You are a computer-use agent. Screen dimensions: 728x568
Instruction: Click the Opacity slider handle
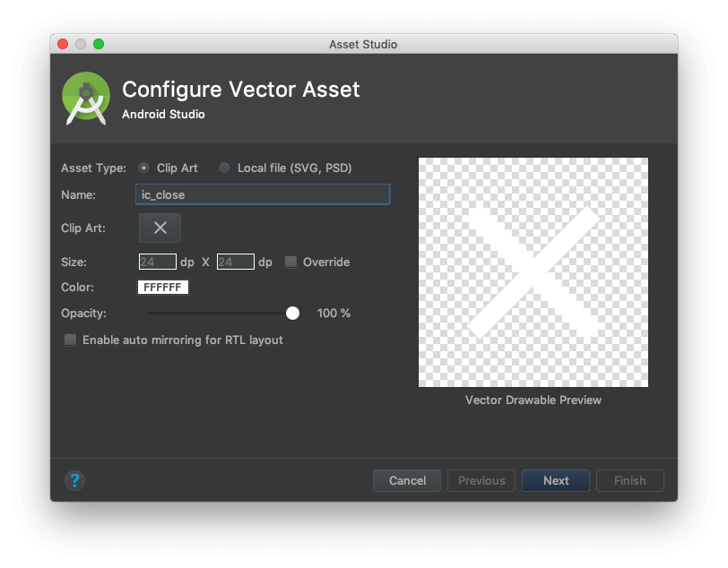[x=292, y=314]
